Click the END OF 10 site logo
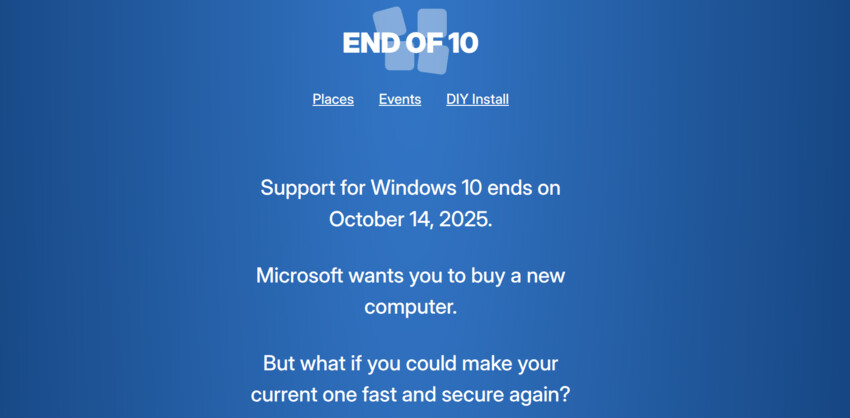This screenshot has height=418, width=850. click(410, 42)
